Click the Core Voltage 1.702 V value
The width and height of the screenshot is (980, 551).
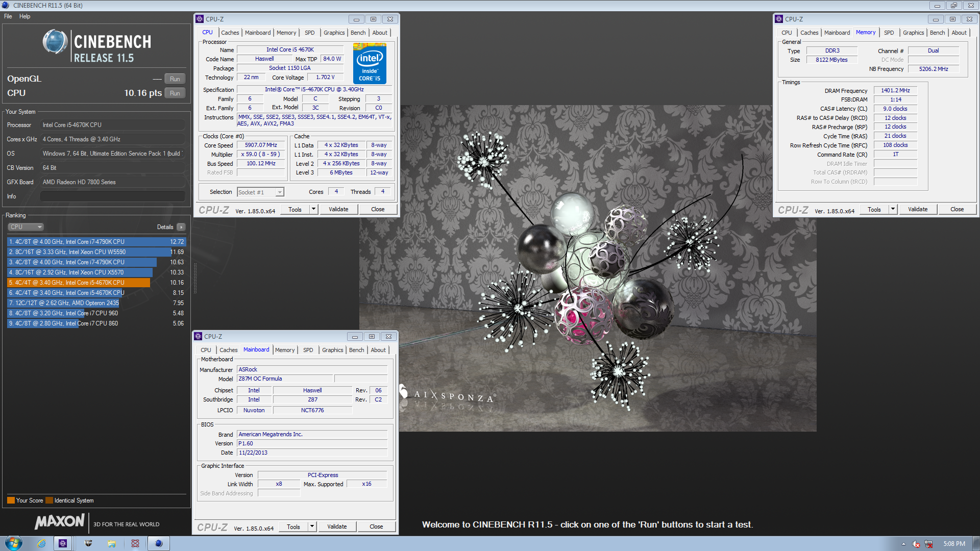coord(325,78)
